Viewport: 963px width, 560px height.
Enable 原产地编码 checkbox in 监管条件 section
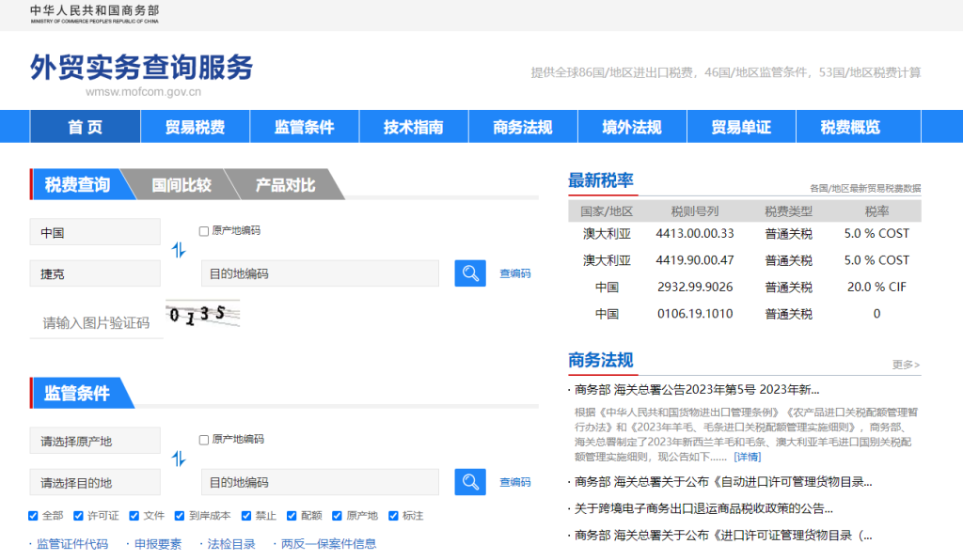(x=204, y=440)
